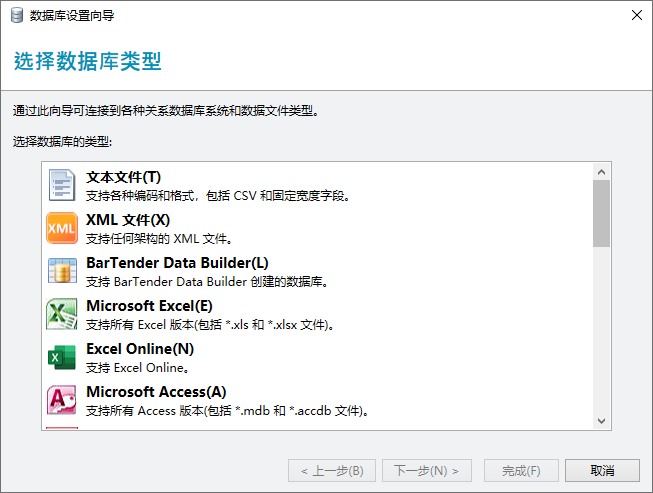This screenshot has height=493, width=653.
Task: Click the database wizard title bar icon
Action: tap(17, 15)
